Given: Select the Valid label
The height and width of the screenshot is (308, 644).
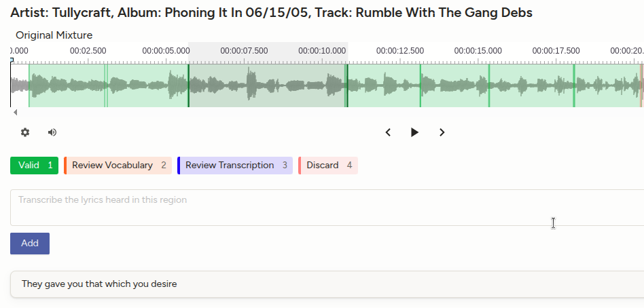Looking at the screenshot, I should [35, 166].
